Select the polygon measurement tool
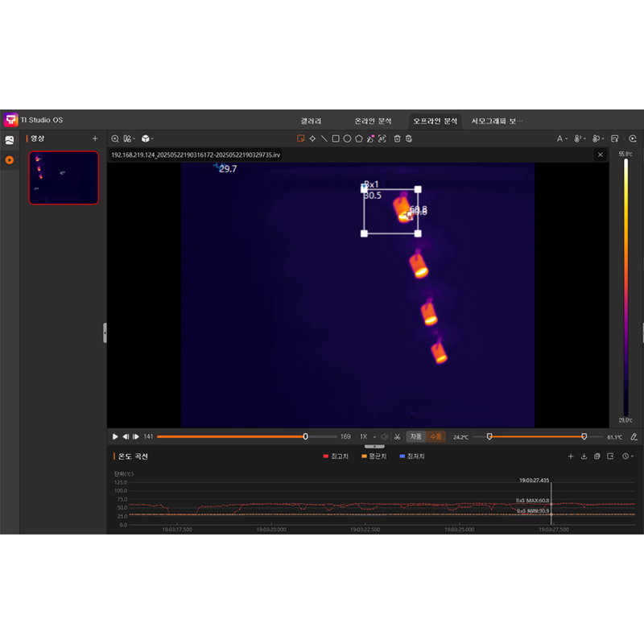Image resolution: width=644 pixels, height=644 pixels. click(x=360, y=138)
